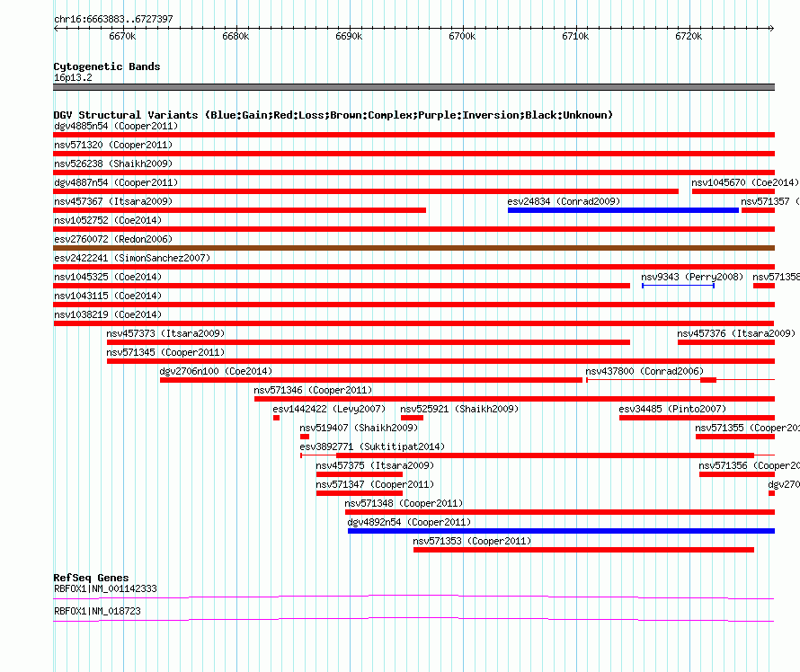Screen dimensions: 800x672
Task: Click nsv571346 (Cooper2011) label
Action: (313, 390)
